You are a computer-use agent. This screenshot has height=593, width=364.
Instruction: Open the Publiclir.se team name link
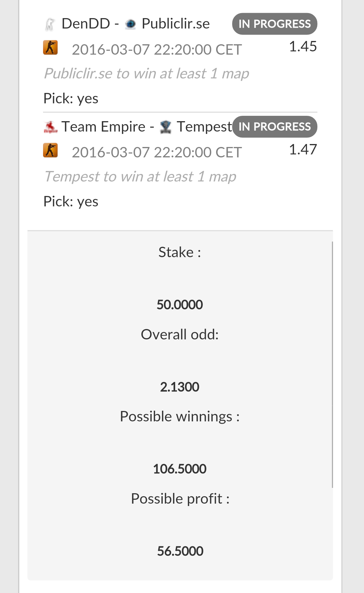(176, 24)
